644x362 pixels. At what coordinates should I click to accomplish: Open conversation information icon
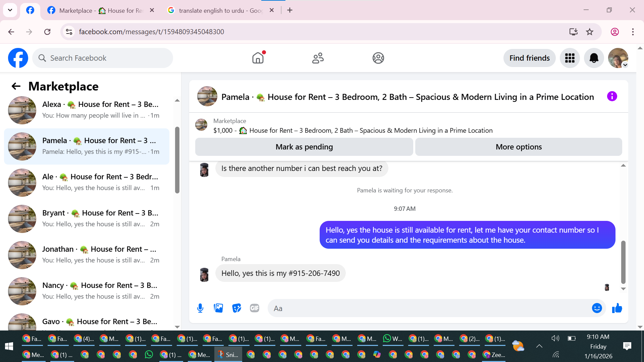click(612, 97)
